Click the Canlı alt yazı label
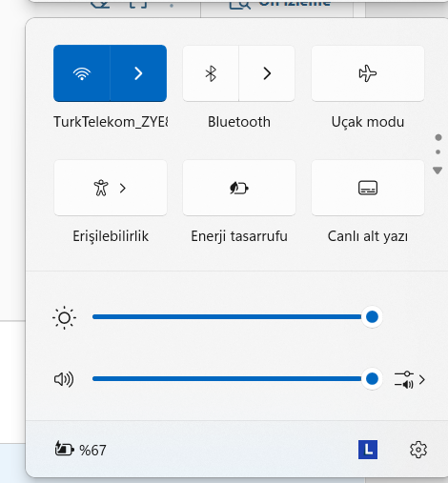The image size is (448, 483). click(368, 236)
